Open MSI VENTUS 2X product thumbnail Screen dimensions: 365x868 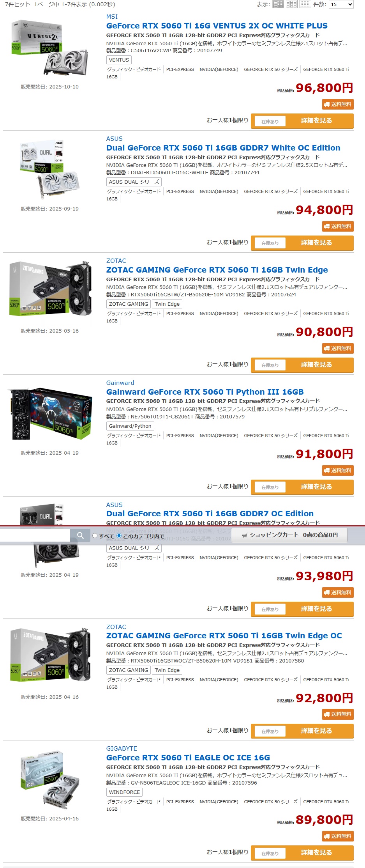[50, 48]
